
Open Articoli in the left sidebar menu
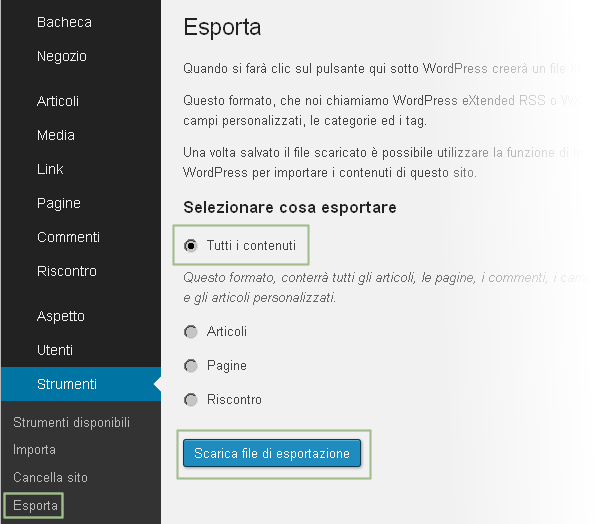point(58,101)
